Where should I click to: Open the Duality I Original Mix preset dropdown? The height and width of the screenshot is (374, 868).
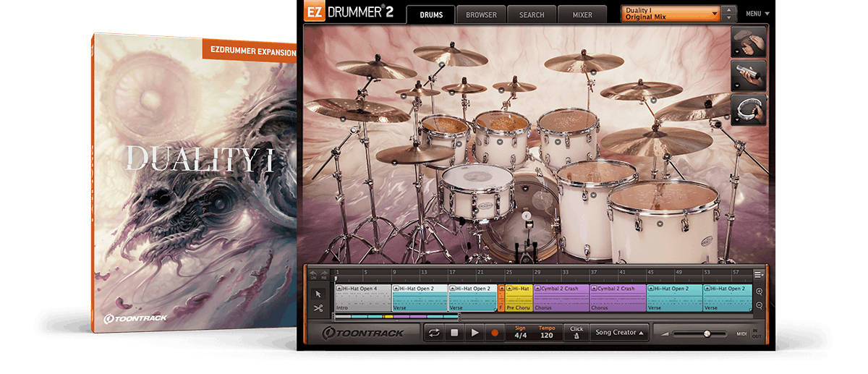point(671,14)
